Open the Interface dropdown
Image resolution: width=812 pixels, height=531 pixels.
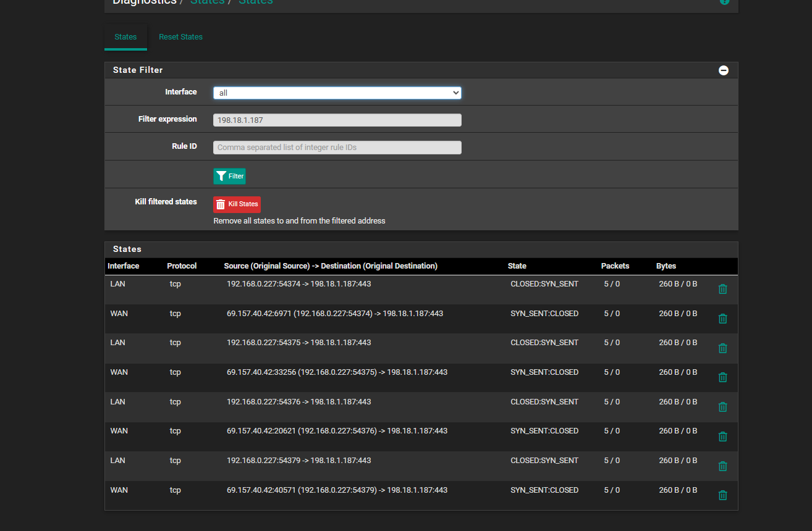[337, 93]
